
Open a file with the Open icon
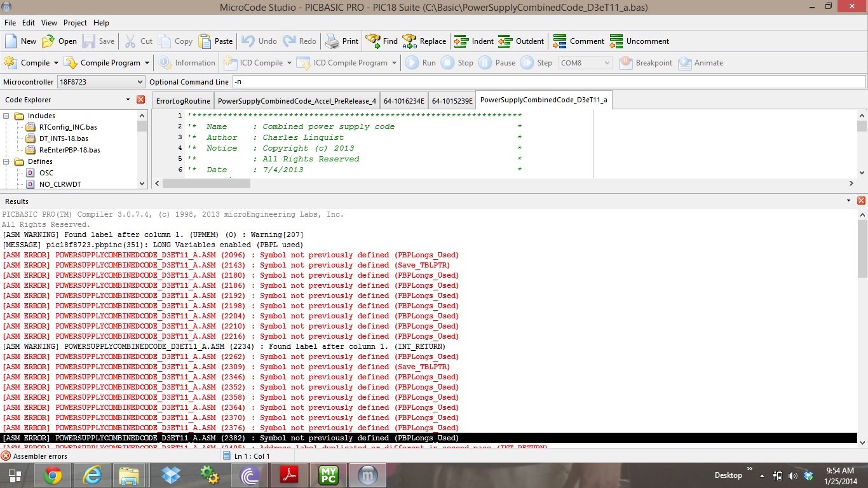click(48, 41)
